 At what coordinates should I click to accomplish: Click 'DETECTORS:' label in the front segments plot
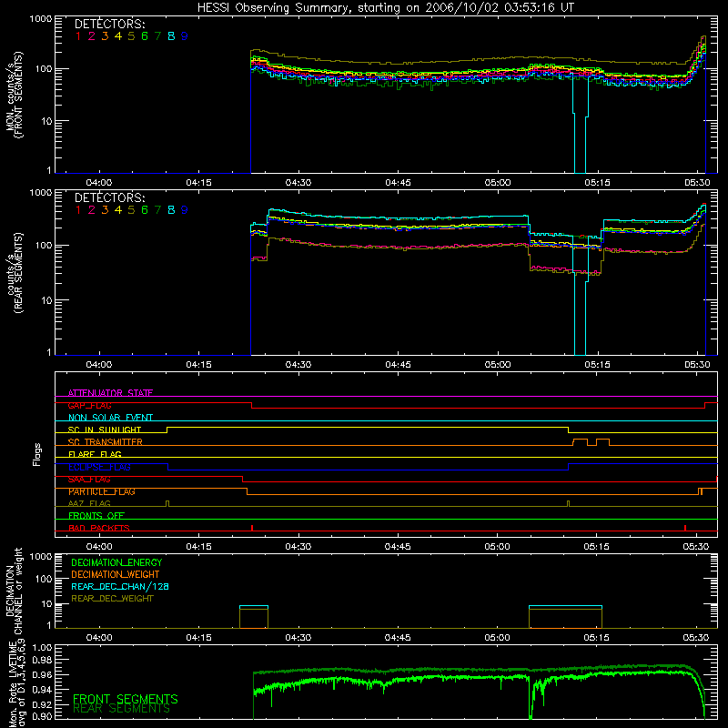tap(109, 24)
